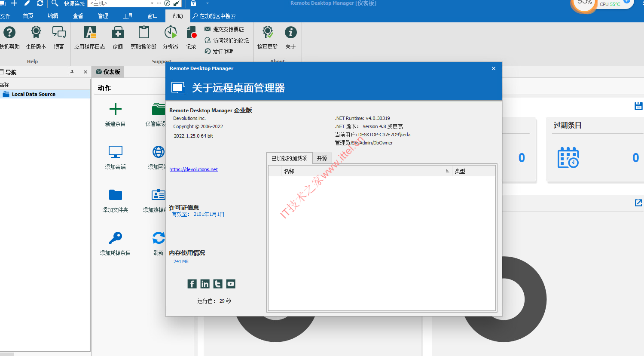Click the magnifier search icon near 快速连接
The image size is (644, 356).
(55, 3)
